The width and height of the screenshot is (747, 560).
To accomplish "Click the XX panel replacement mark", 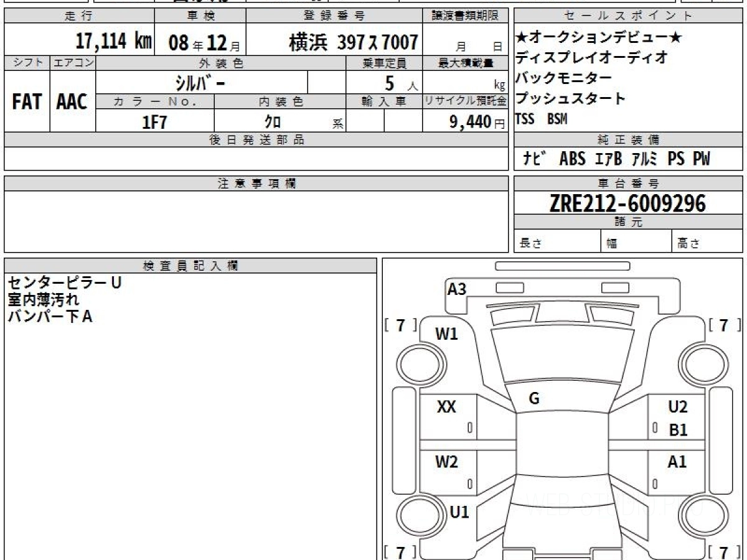I will (446, 408).
